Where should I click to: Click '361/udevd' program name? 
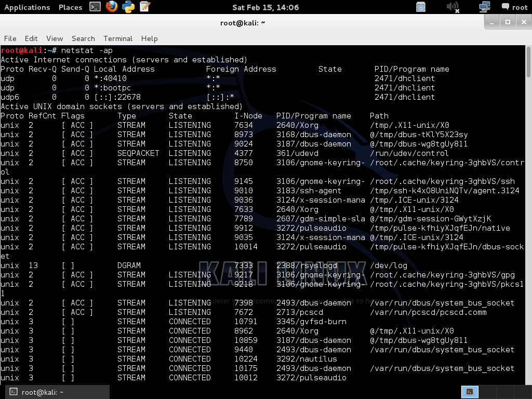point(298,153)
